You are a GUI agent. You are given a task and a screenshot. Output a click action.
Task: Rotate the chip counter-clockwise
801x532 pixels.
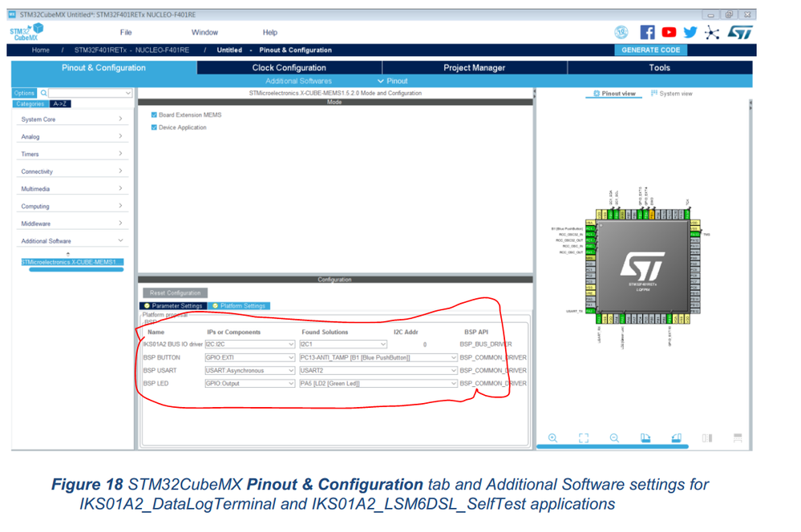pos(677,438)
